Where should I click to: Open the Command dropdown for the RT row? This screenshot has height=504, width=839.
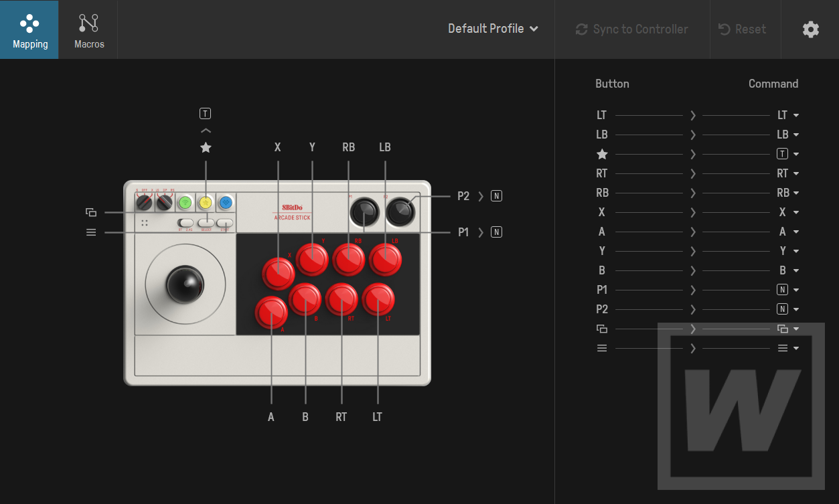(x=788, y=173)
